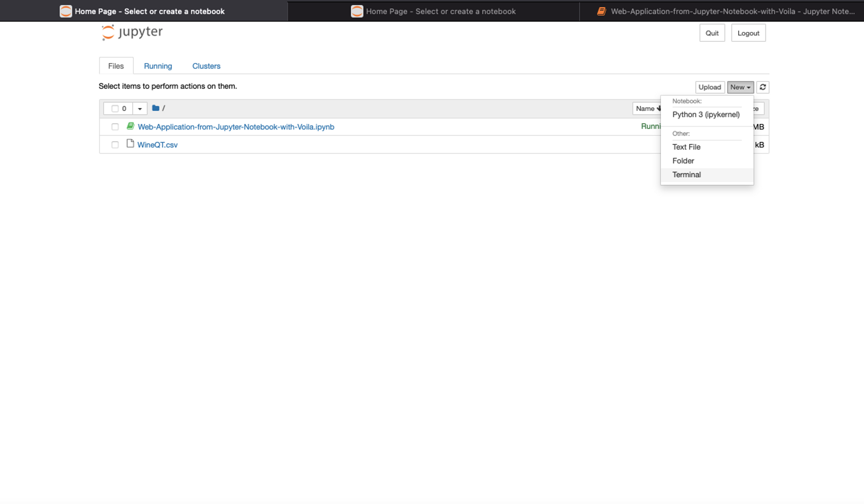
Task: Check the box for the Voila notebook
Action: pyautogui.click(x=115, y=127)
